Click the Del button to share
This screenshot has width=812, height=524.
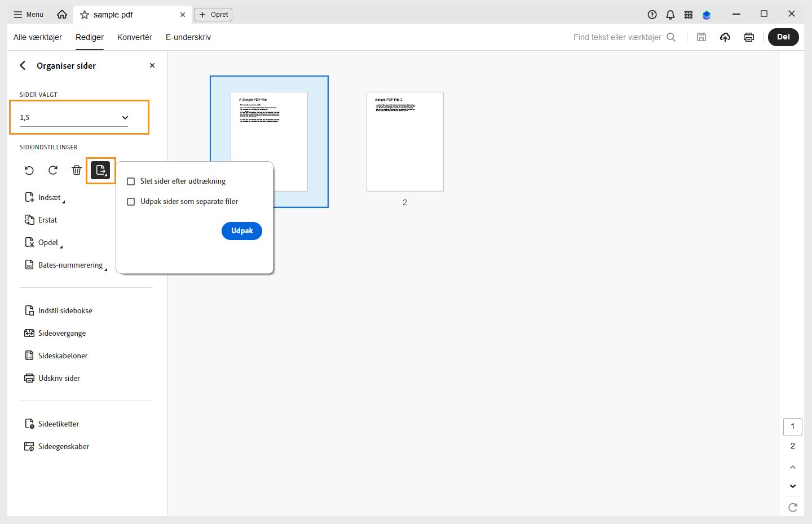(x=783, y=37)
